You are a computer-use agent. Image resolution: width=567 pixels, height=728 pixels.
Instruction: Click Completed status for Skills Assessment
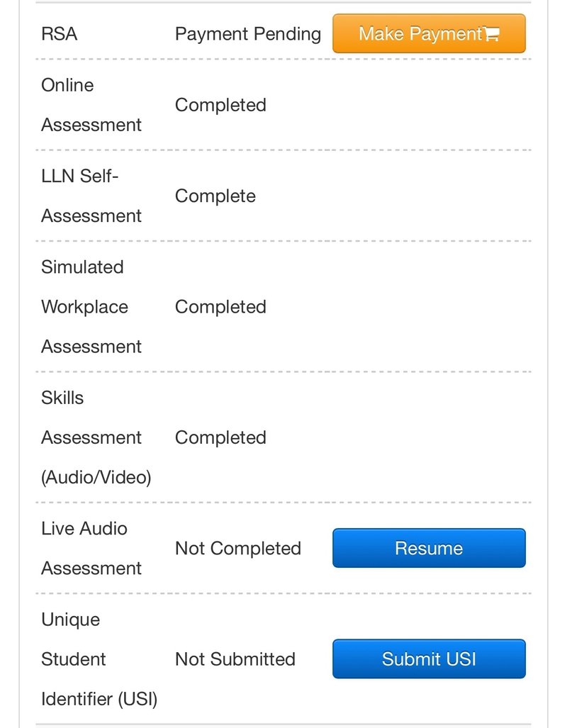point(220,437)
